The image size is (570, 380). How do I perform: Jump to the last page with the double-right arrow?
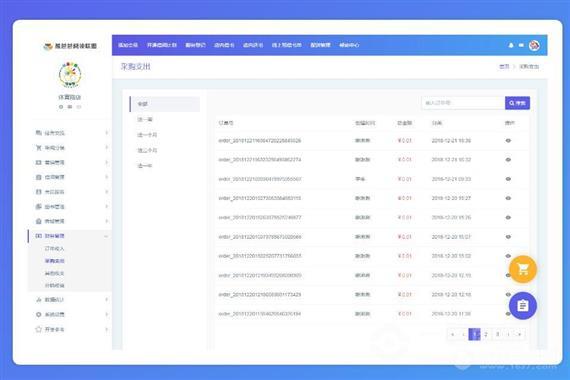[x=520, y=334]
